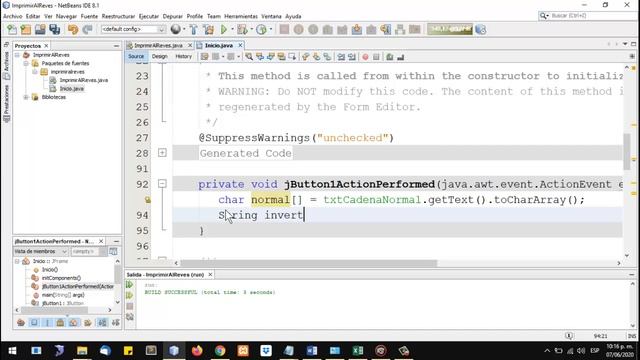The height and width of the screenshot is (360, 640).
Task: Collapse the ImprimirAlReves project node
Action: [17, 55]
